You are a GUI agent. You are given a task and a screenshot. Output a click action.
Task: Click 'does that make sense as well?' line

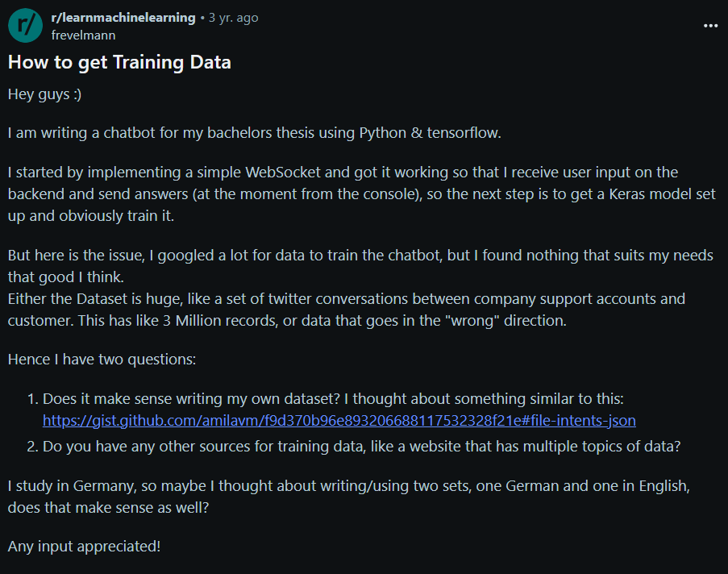[108, 508]
